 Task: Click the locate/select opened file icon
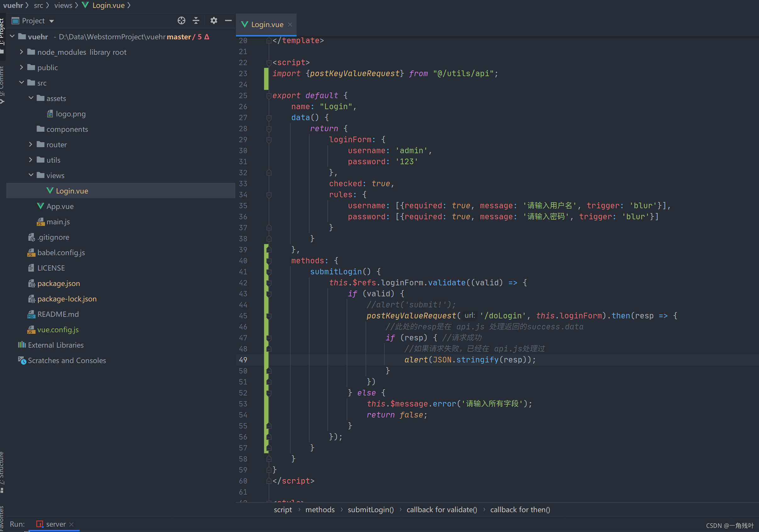[x=181, y=20]
